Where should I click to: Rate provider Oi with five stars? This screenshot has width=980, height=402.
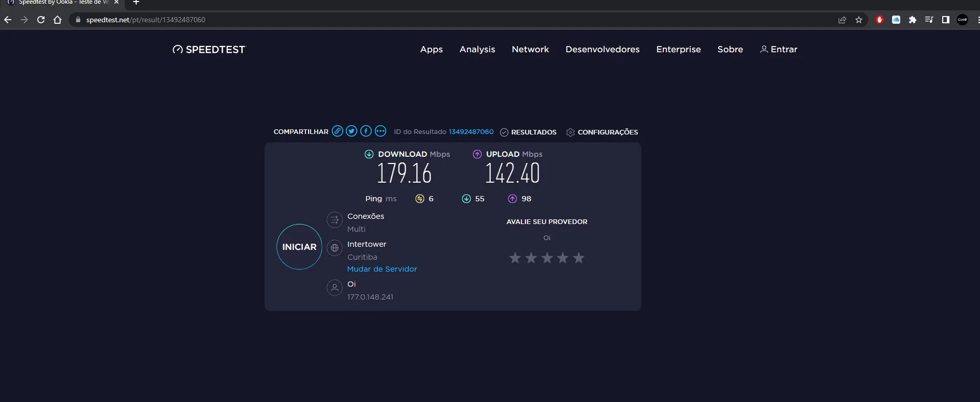point(579,258)
